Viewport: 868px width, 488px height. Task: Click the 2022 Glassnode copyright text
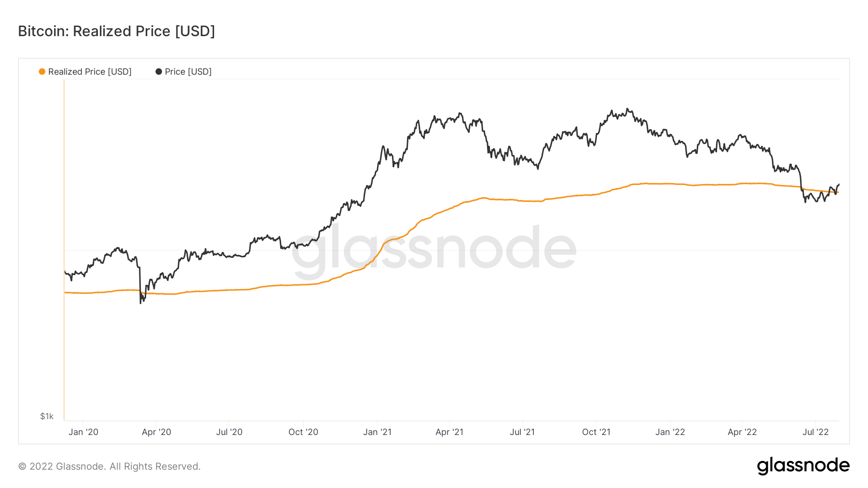point(109,466)
